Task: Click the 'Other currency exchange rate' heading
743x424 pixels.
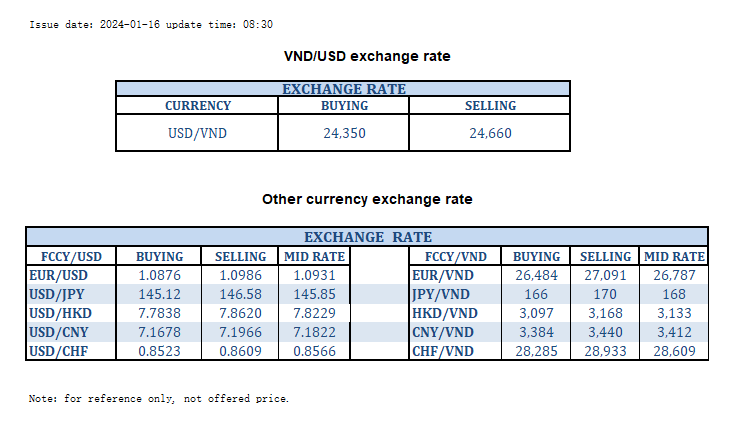Action: click(367, 199)
